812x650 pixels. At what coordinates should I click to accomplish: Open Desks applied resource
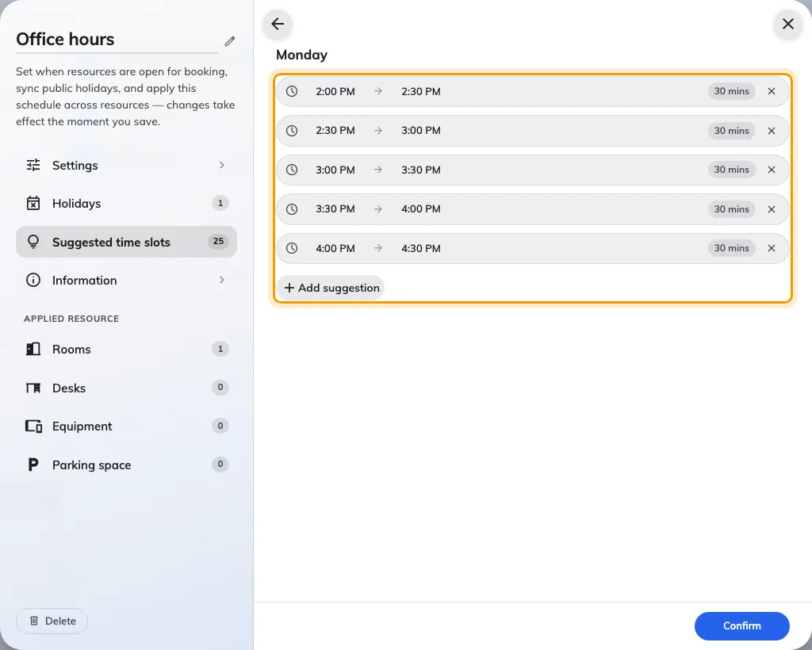[x=126, y=388]
